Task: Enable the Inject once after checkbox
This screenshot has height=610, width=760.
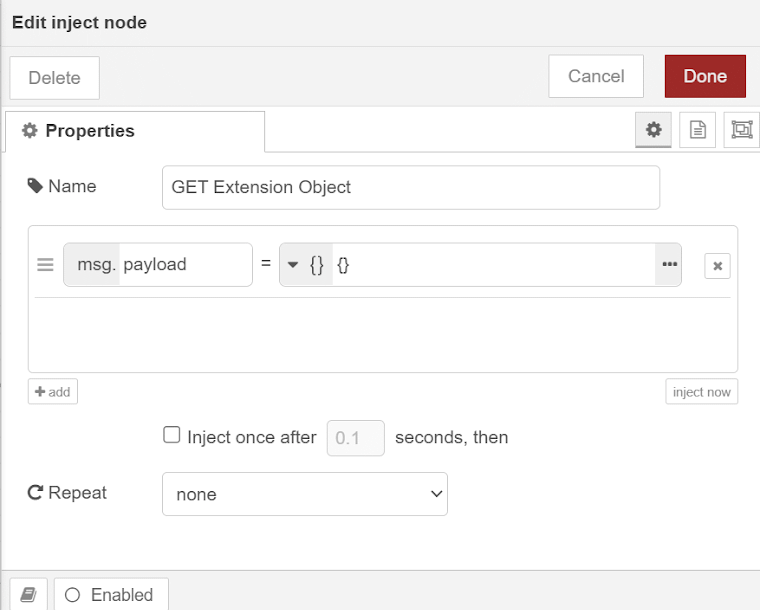Action: coord(172,436)
